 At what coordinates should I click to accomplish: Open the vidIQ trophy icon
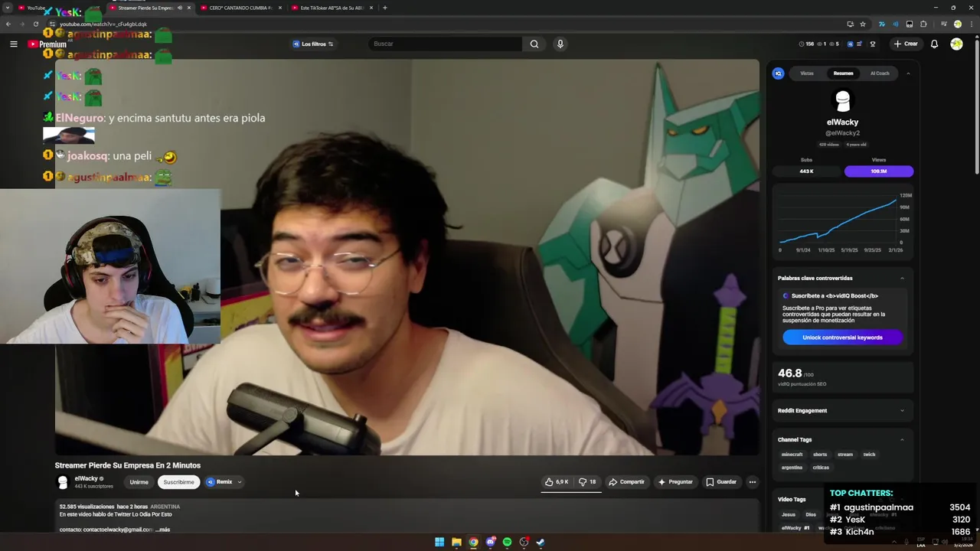click(x=872, y=44)
